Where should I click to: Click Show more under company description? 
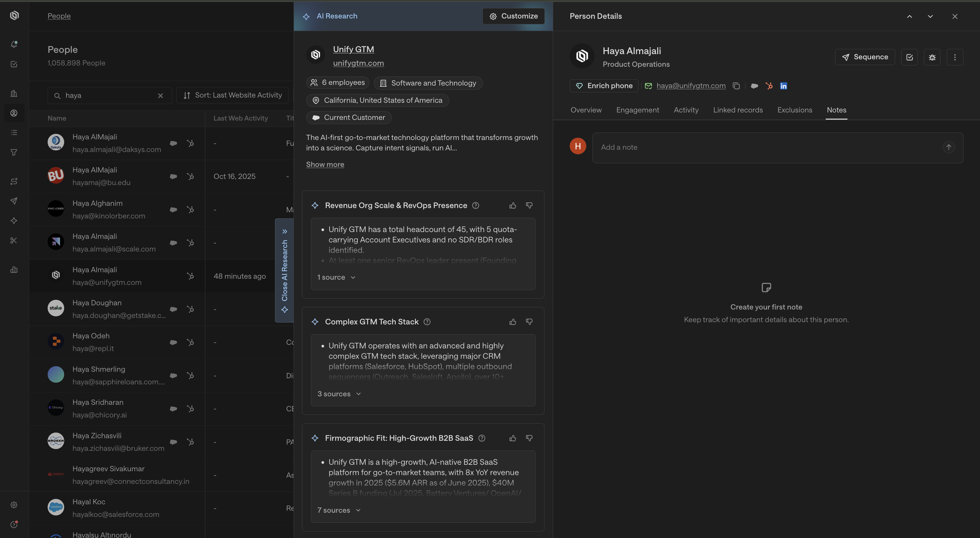(x=325, y=164)
